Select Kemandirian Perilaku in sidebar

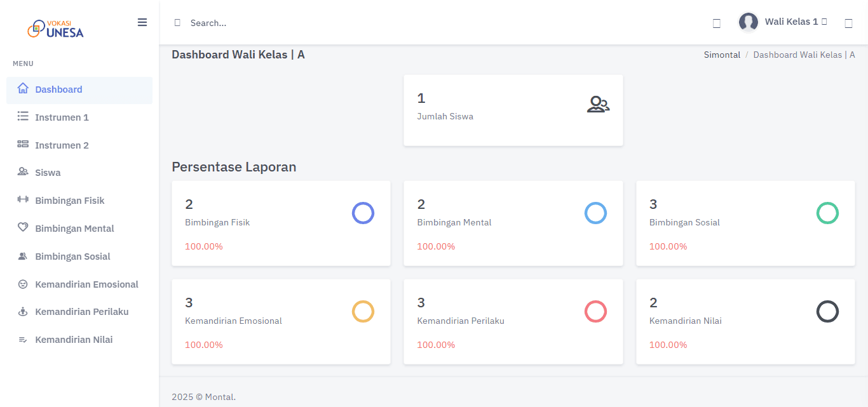79,312
